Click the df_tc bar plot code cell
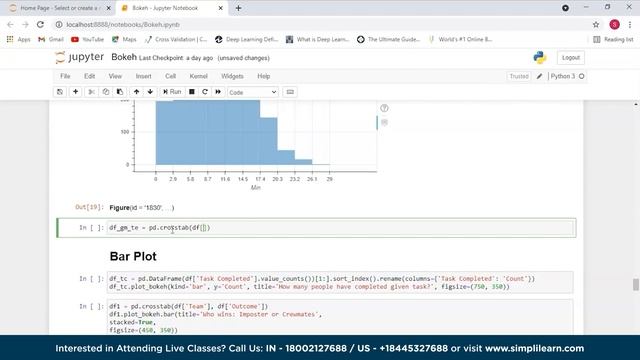 pyautogui.click(x=340, y=282)
